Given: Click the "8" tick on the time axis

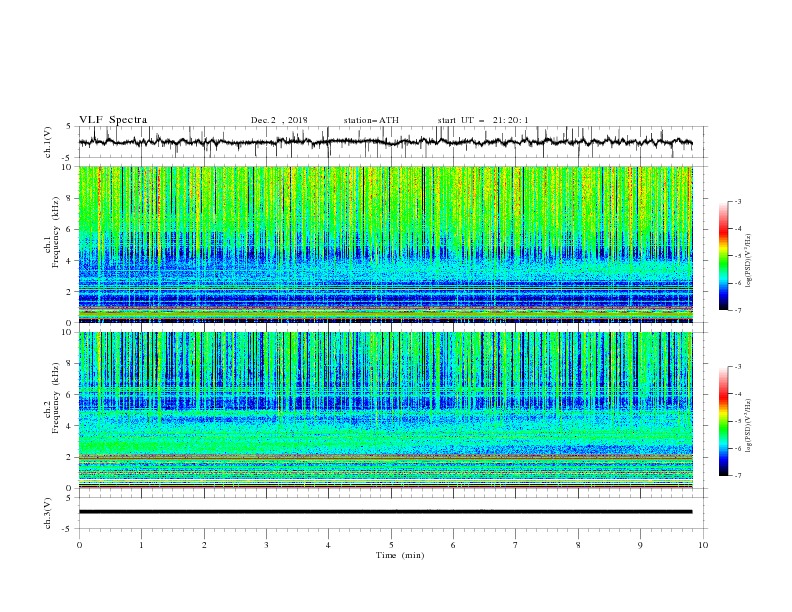Looking at the screenshot, I should (578, 545).
